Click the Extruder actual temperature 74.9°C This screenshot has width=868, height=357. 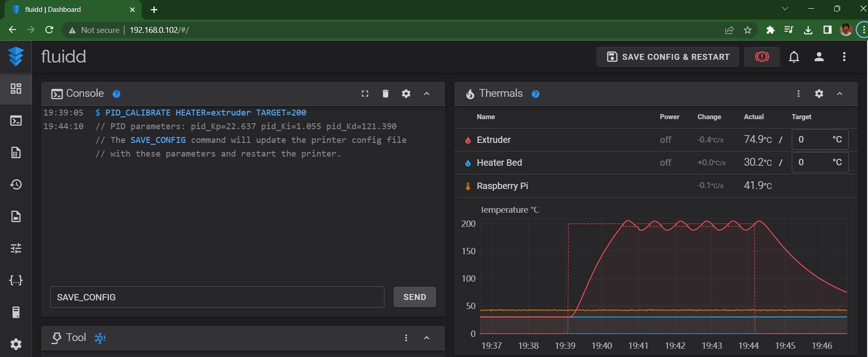(x=758, y=139)
